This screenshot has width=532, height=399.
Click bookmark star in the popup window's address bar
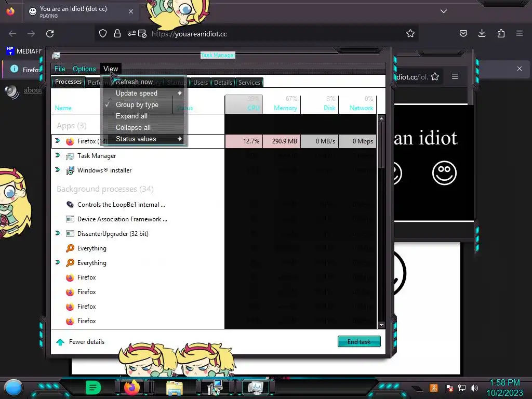click(435, 77)
